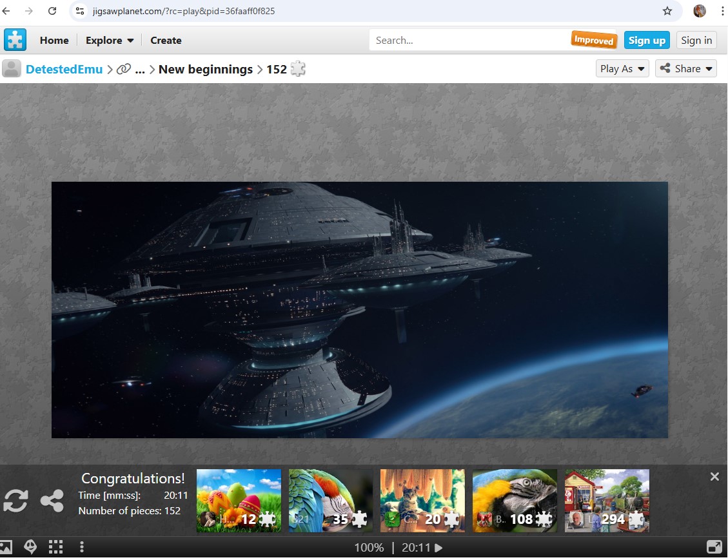This screenshot has width=728, height=560.
Task: View site information icon in address bar
Action: 80,11
